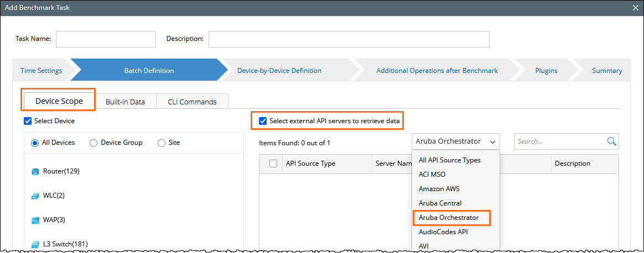Screen dimensions: 644x253
Task: Click the Task Name input field
Action: (x=105, y=39)
